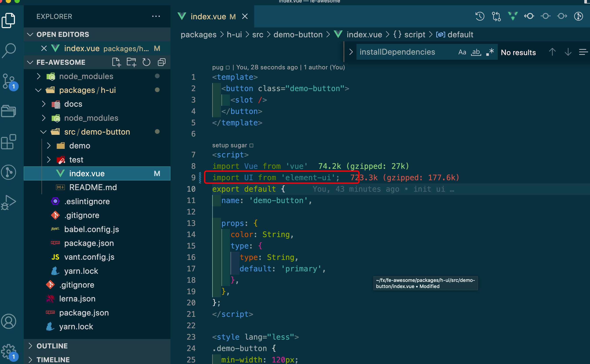590x364 pixels.
Task: Open the Run and Debug view
Action: [x=9, y=202]
